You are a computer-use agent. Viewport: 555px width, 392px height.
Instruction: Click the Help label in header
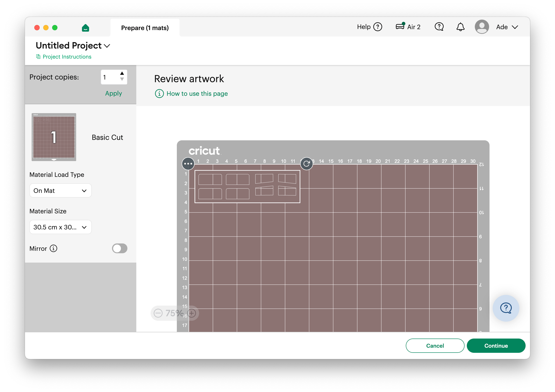(364, 27)
